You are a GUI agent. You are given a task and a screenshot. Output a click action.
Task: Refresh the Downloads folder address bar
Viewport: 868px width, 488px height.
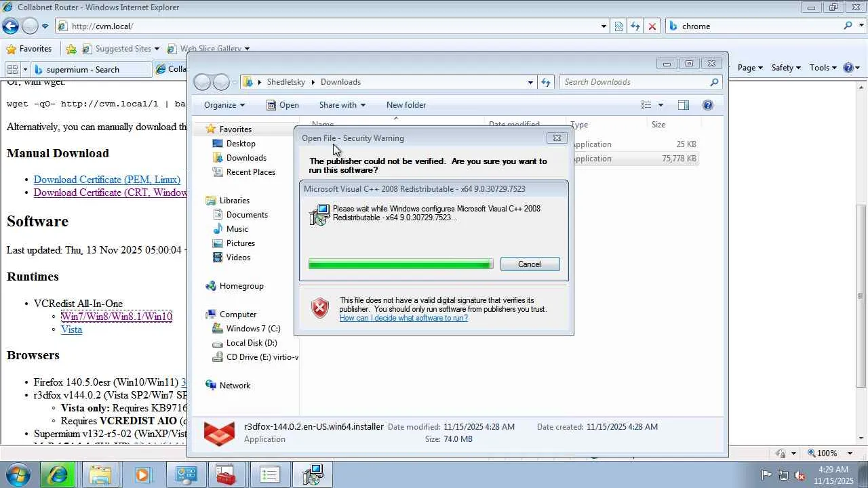tap(546, 82)
